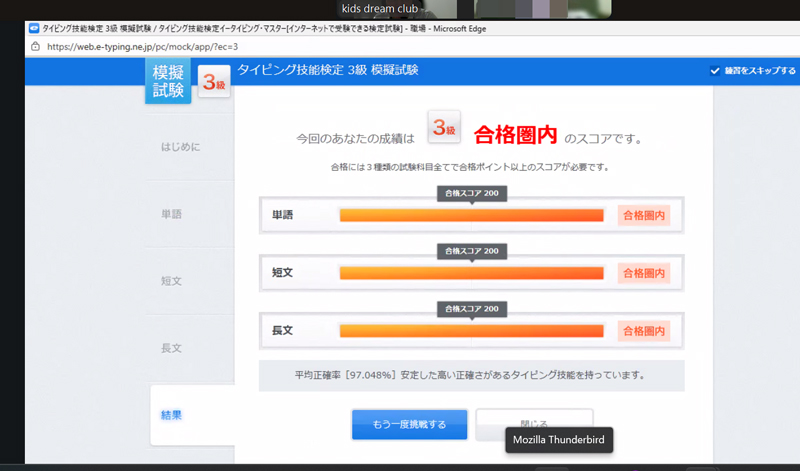Select the 単語 sidebar tab
This screenshot has width=800, height=471.
(x=171, y=215)
